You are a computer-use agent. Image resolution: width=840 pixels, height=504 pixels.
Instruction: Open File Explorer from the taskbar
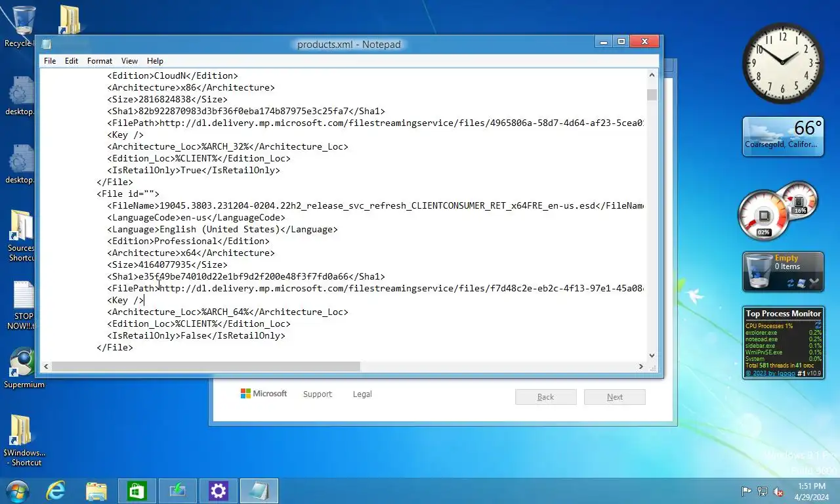coord(96,490)
